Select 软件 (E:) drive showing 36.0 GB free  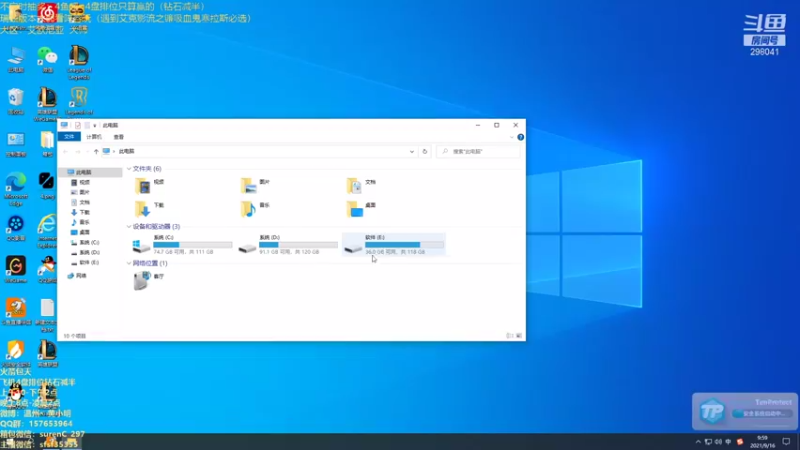(x=393, y=244)
